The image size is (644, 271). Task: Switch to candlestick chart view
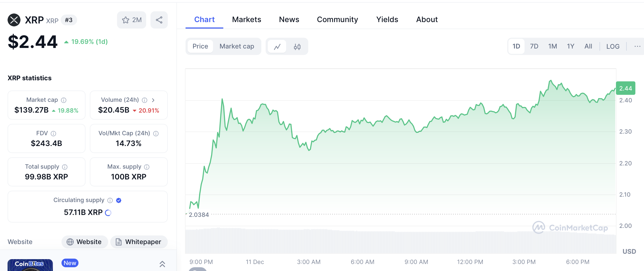[297, 47]
